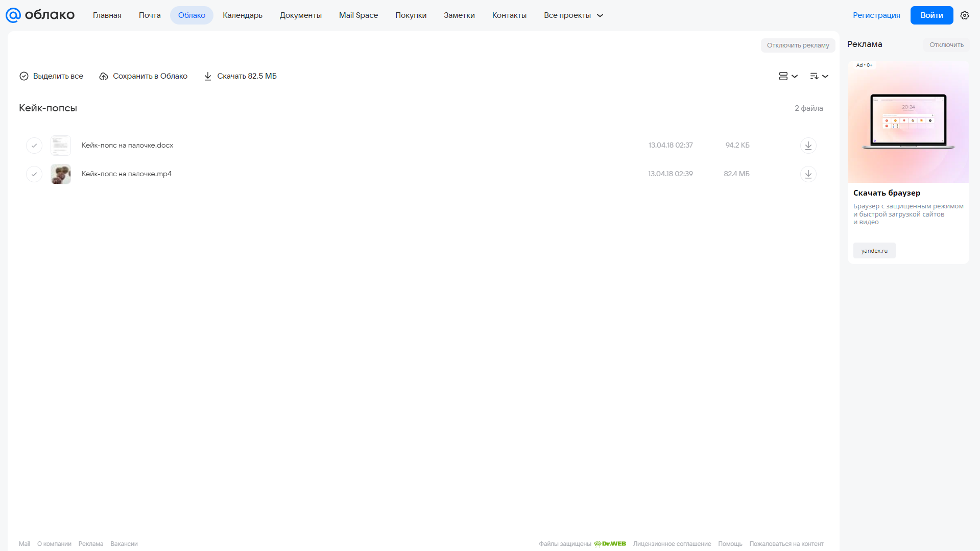Tick the checkbox for Кейк-попс на палочке.mp4
Screen dimensions: 980x551
click(x=34, y=174)
